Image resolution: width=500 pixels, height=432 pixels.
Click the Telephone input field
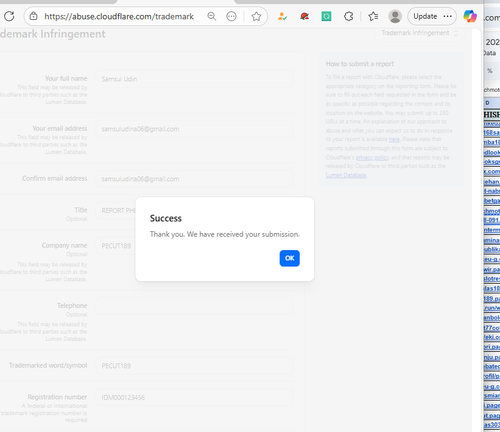195,306
